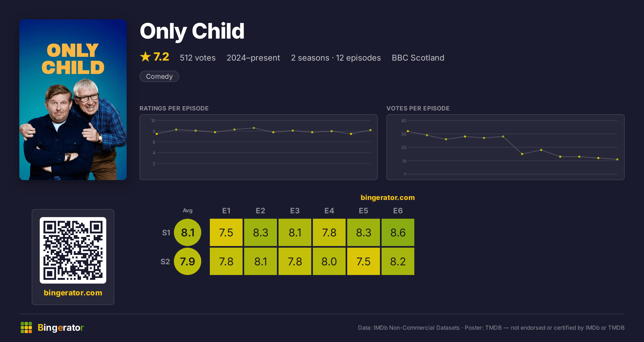Click the E6 column header
This screenshot has width=644, height=342.
(398, 211)
